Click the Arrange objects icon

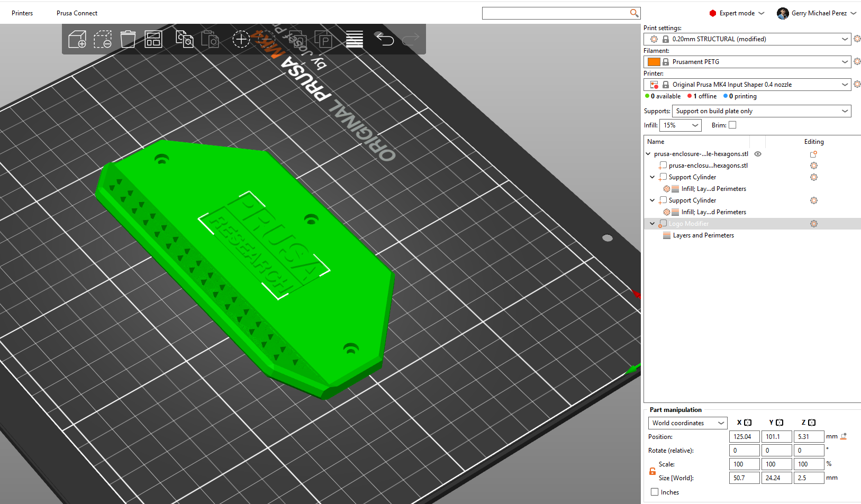point(153,39)
